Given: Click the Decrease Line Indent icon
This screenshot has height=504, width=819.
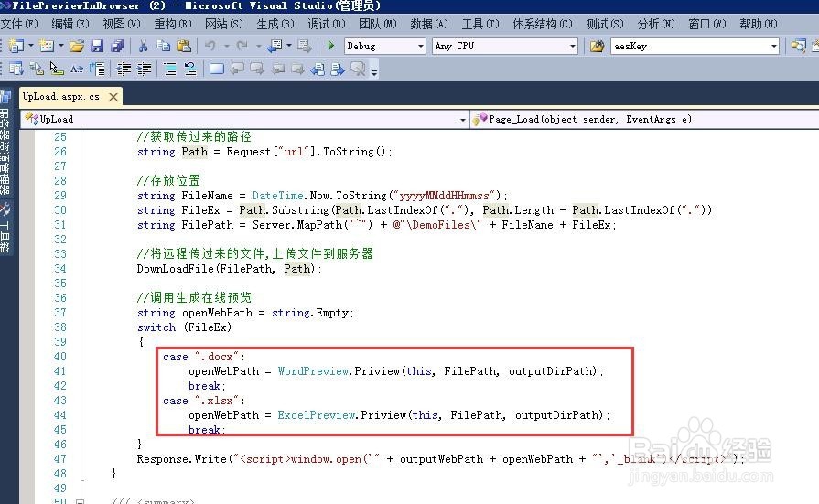Looking at the screenshot, I should click(x=124, y=69).
